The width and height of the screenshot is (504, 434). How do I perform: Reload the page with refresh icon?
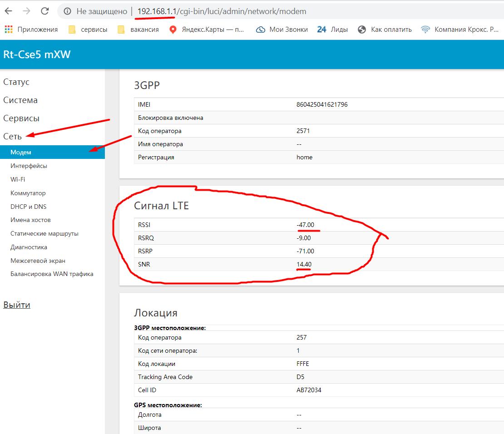[x=44, y=11]
